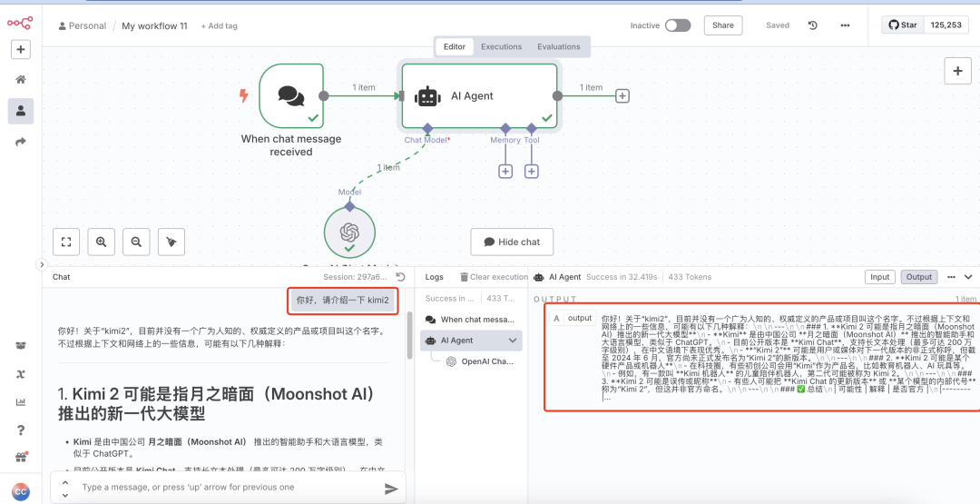Open the Home overview icon
980x504 pixels.
coord(21,79)
